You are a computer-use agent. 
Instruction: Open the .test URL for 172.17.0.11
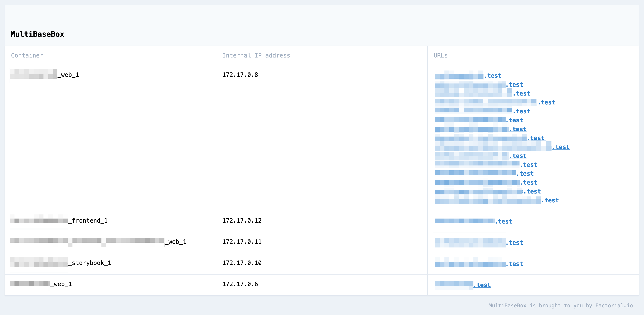click(478, 242)
